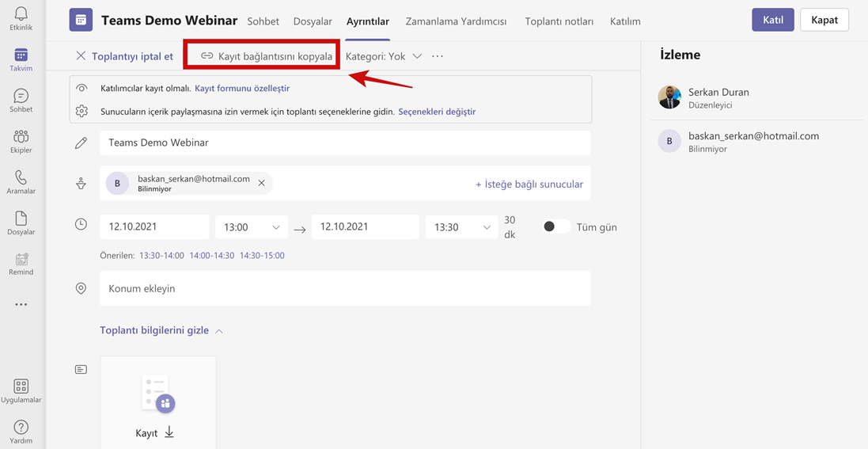Click Serkan Duran's profile photo
The height and width of the screenshot is (449, 868).
click(669, 97)
